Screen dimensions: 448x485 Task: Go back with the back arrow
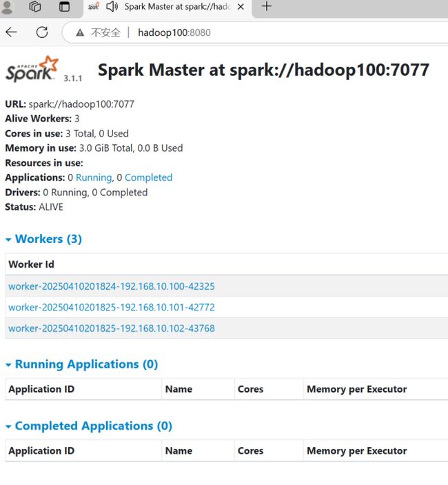tap(12, 32)
